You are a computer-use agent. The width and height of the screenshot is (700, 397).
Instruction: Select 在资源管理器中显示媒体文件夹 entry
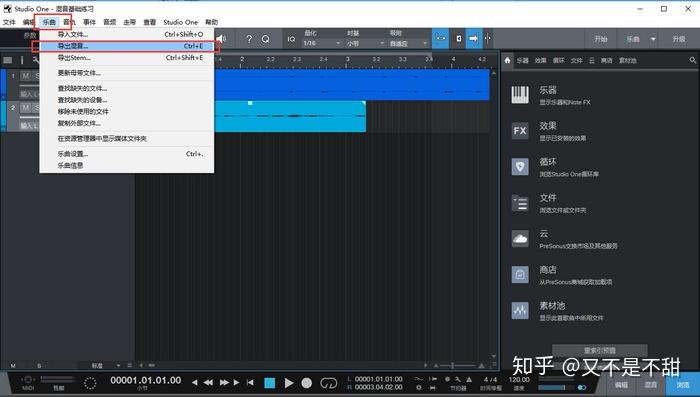[127, 138]
